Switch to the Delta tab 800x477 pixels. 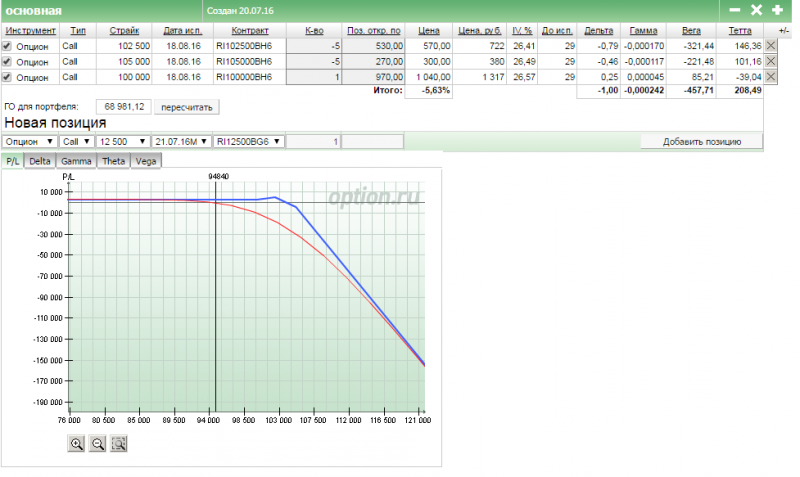point(40,161)
